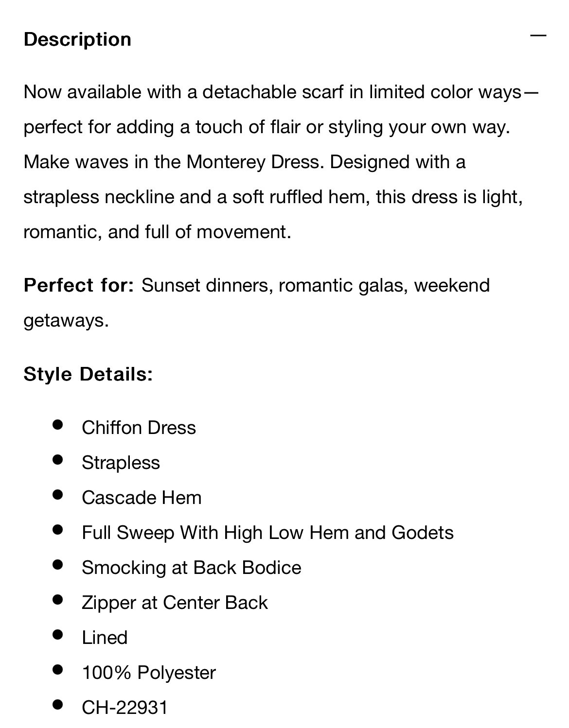
Task: Click the 'Chiffon Dress' bullet item
Action: (x=139, y=428)
